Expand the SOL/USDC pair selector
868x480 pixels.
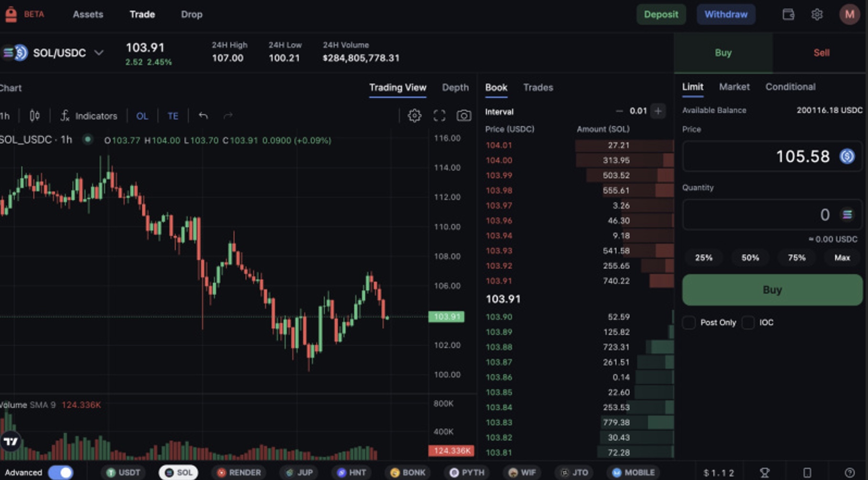[x=99, y=53]
